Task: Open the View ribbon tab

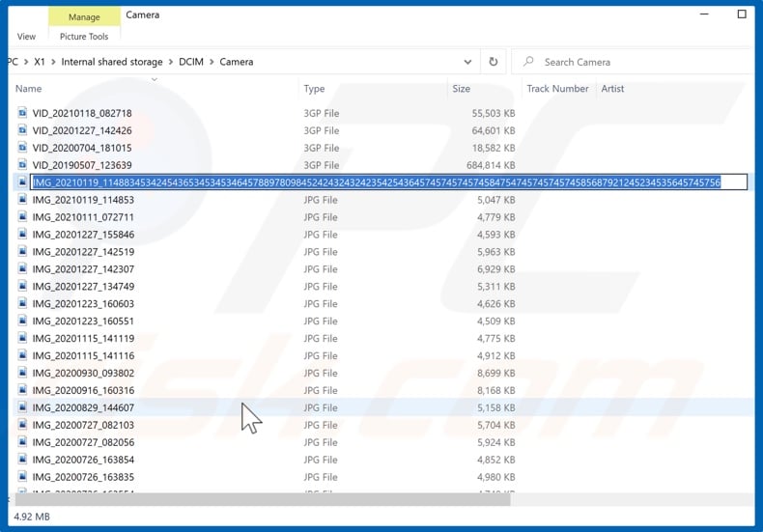Action: 26,37
